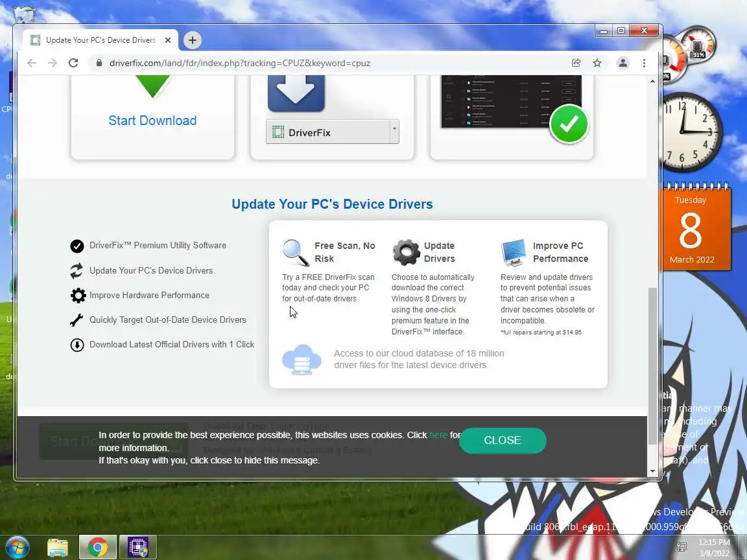Click the Start Download link in the first card

pos(152,121)
